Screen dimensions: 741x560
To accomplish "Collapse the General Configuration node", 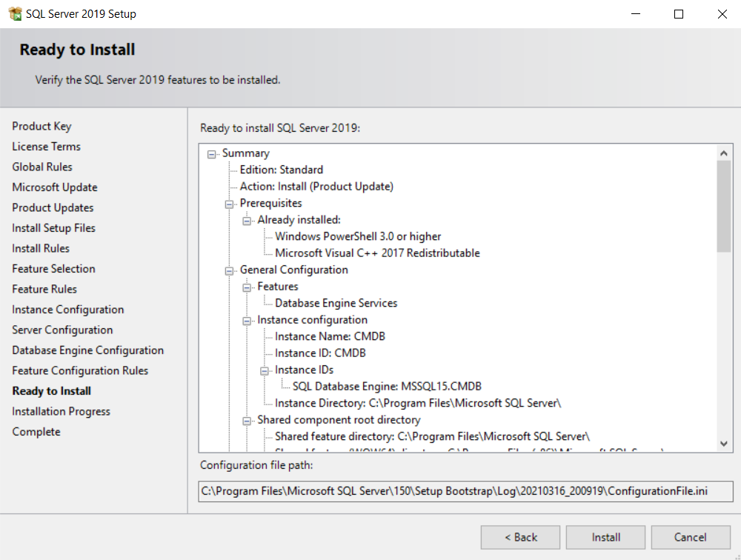I will point(229,271).
